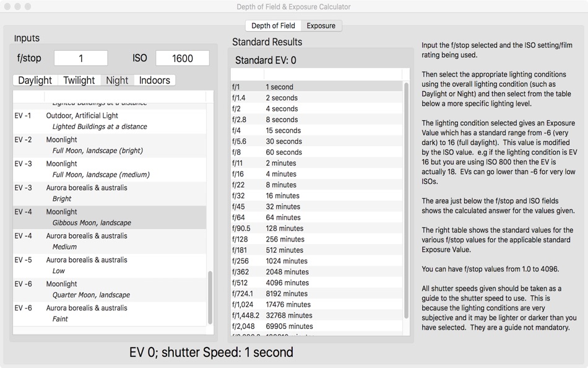This screenshot has width=588, height=368.
Task: Select the f/1 1 second row
Action: [x=316, y=87]
